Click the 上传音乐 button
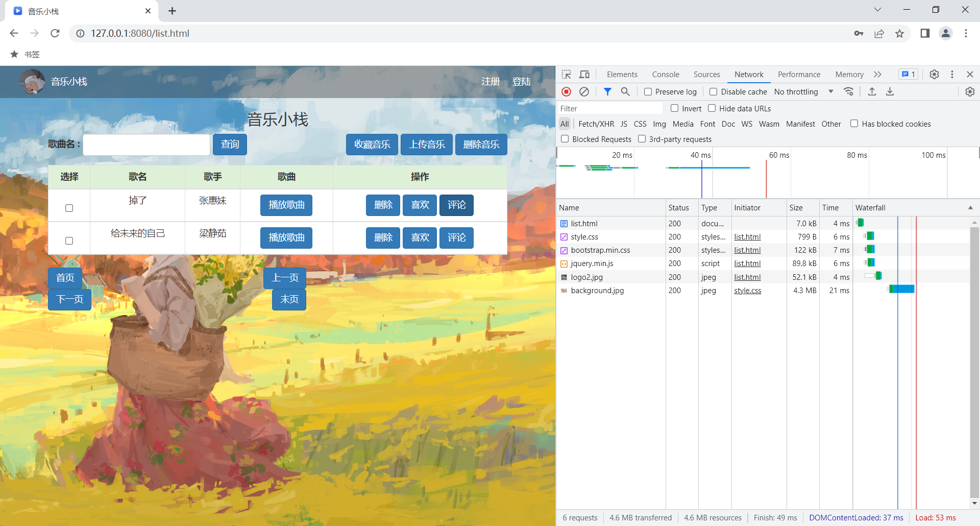The image size is (980, 526). click(x=427, y=145)
